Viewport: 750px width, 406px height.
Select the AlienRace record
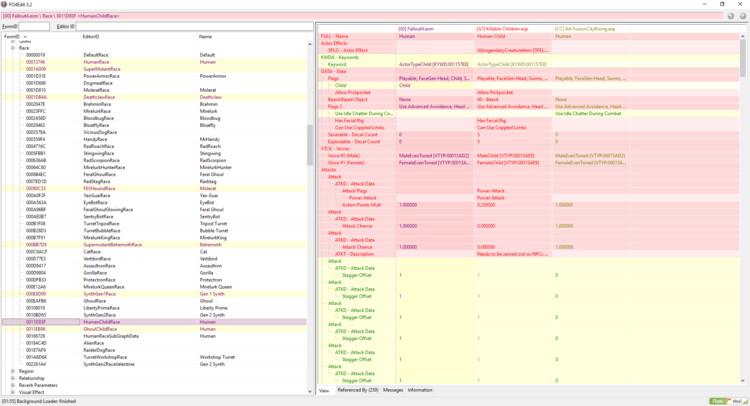[x=154, y=343]
